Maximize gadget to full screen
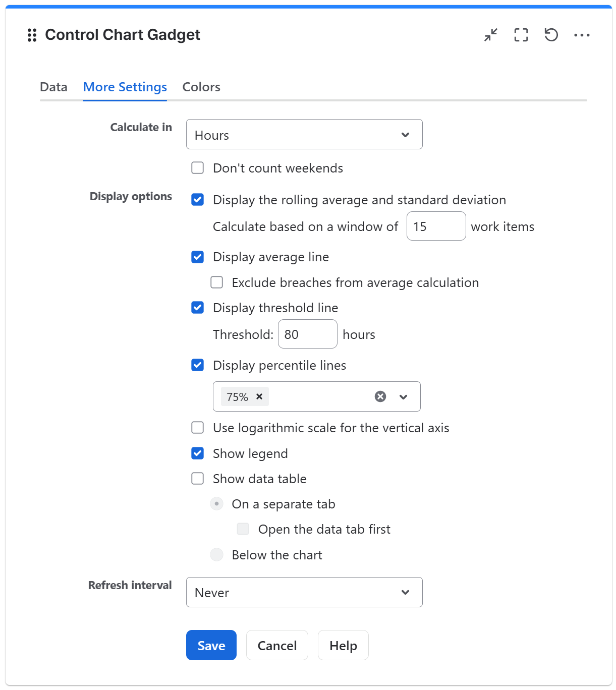Screen dimensions: 616x690 click(x=521, y=35)
